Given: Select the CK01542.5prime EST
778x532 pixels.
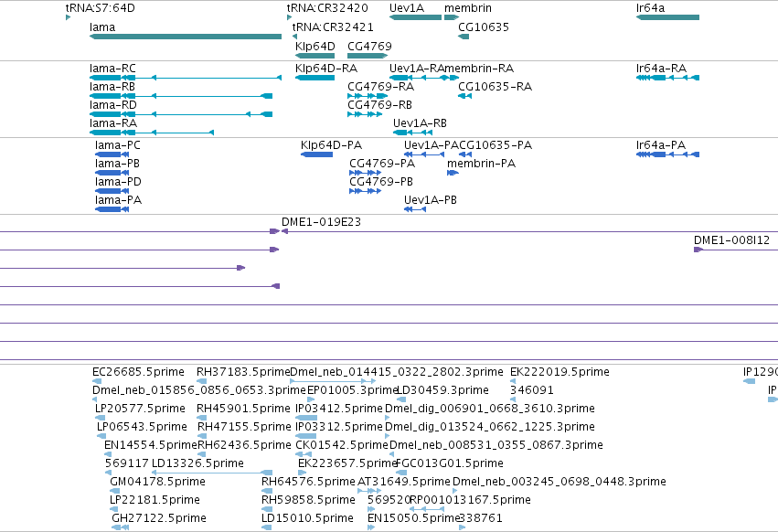Looking at the screenshot, I should coord(341,446).
